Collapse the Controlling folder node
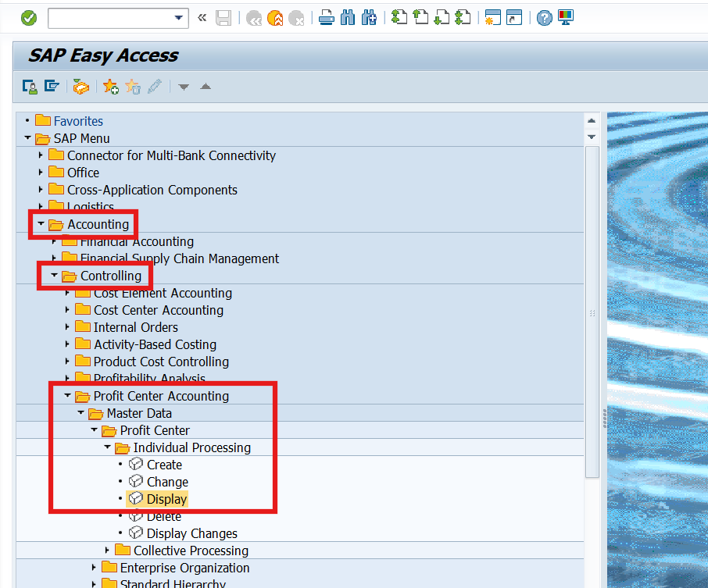Screen dimensions: 708x588 [x=53, y=275]
